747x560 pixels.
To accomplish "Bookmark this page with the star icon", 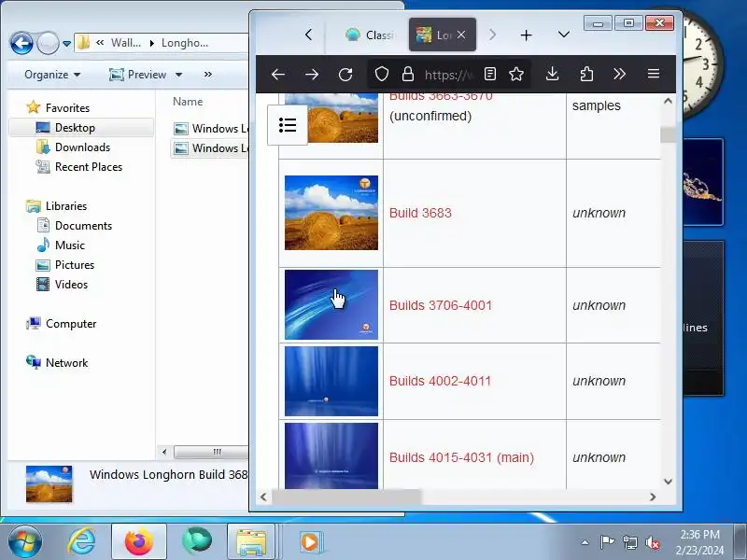I will pyautogui.click(x=516, y=74).
